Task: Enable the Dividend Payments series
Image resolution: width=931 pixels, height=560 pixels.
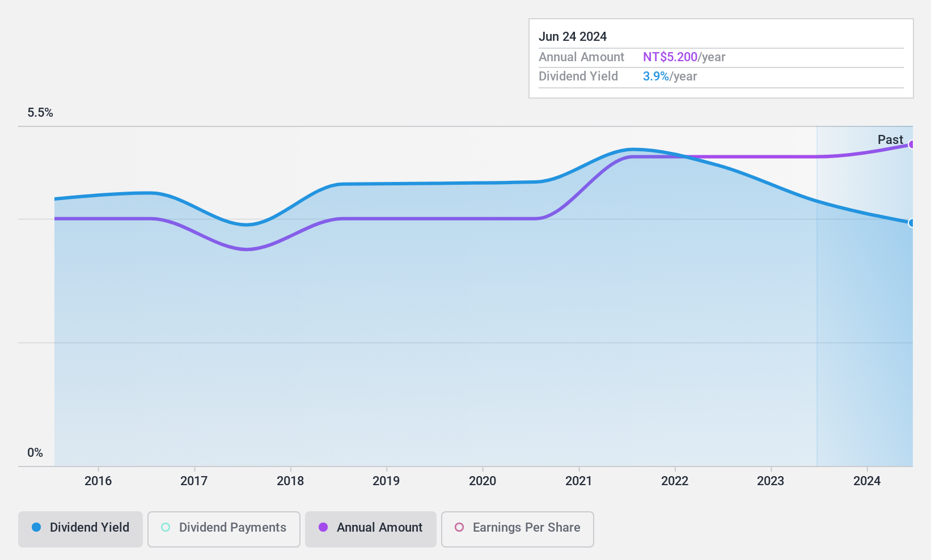Action: pos(224,529)
